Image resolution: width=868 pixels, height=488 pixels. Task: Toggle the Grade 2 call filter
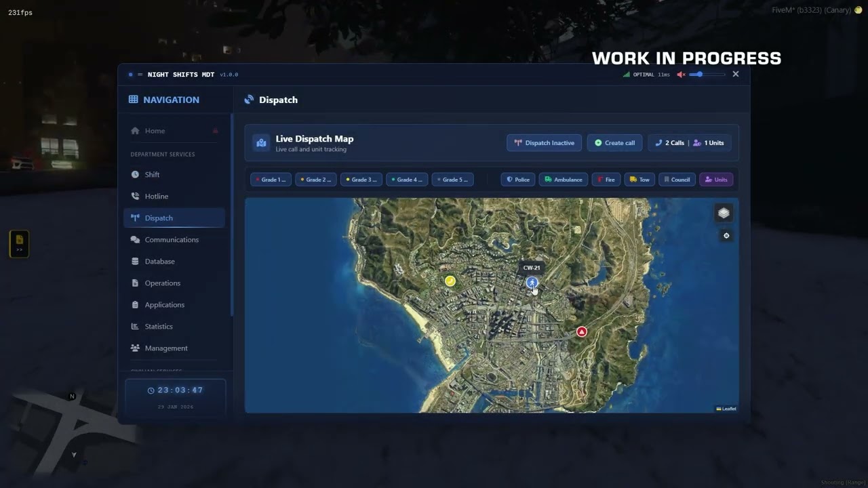click(x=315, y=180)
